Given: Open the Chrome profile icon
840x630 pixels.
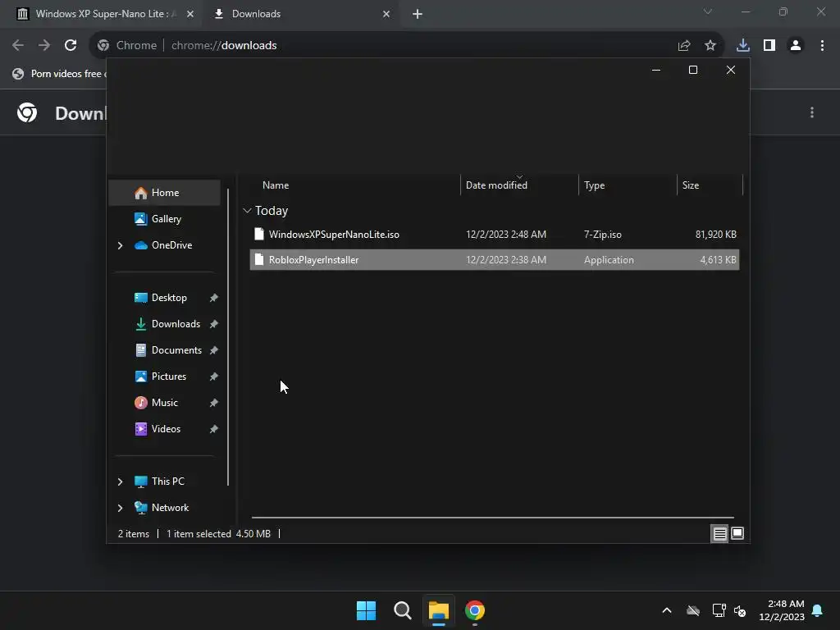Looking at the screenshot, I should pyautogui.click(x=796, y=46).
